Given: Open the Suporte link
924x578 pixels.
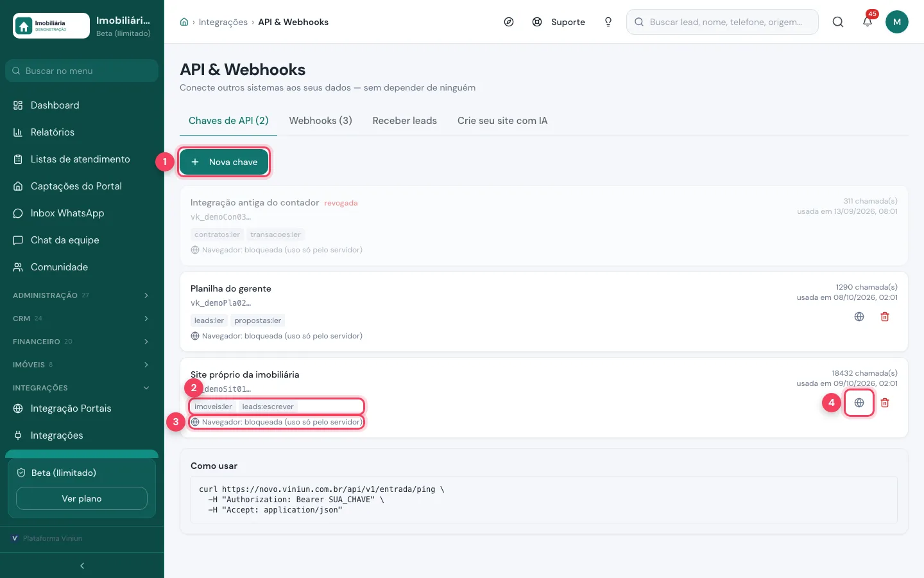Looking at the screenshot, I should [559, 22].
